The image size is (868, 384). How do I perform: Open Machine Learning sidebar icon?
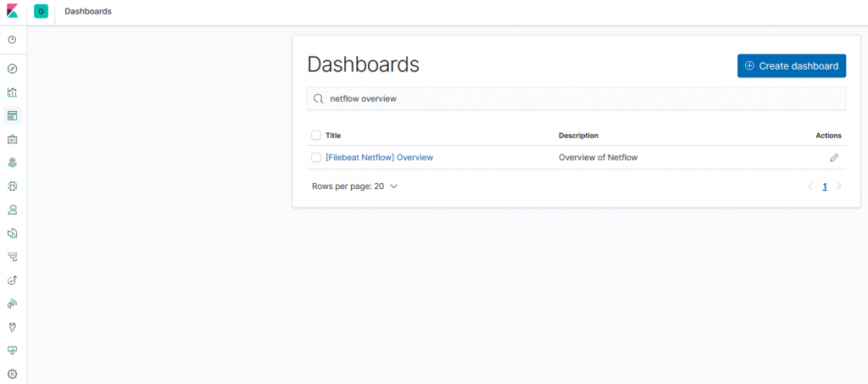click(x=12, y=186)
